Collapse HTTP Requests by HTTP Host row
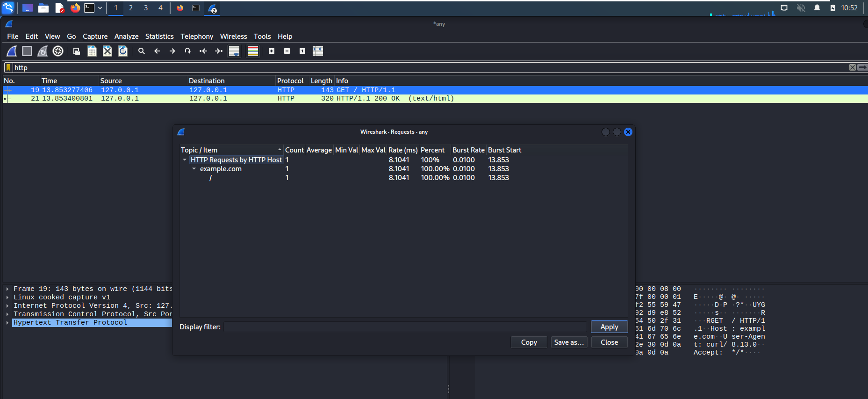The width and height of the screenshot is (868, 399). point(185,160)
